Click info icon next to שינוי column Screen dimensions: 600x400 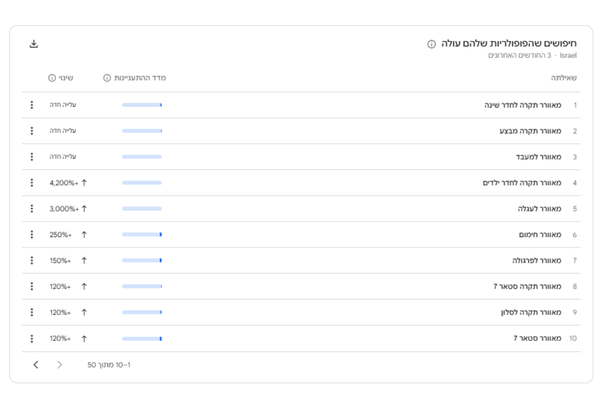pos(52,77)
